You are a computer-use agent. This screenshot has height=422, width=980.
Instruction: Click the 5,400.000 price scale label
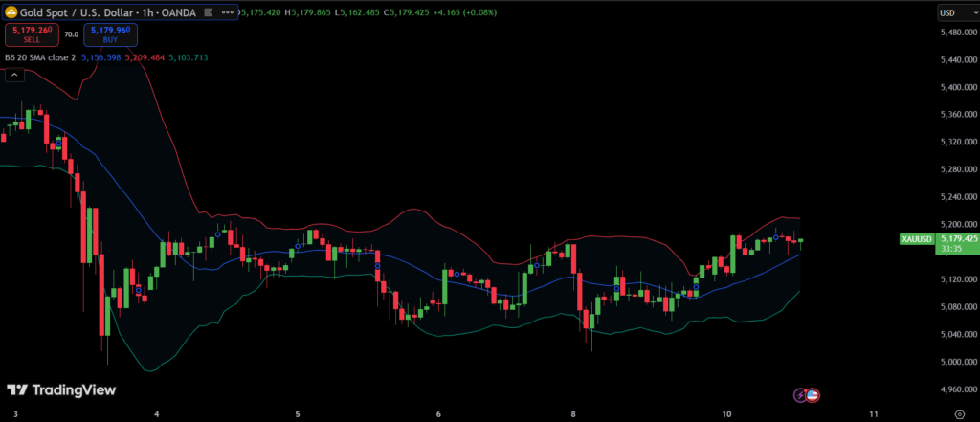pyautogui.click(x=959, y=87)
